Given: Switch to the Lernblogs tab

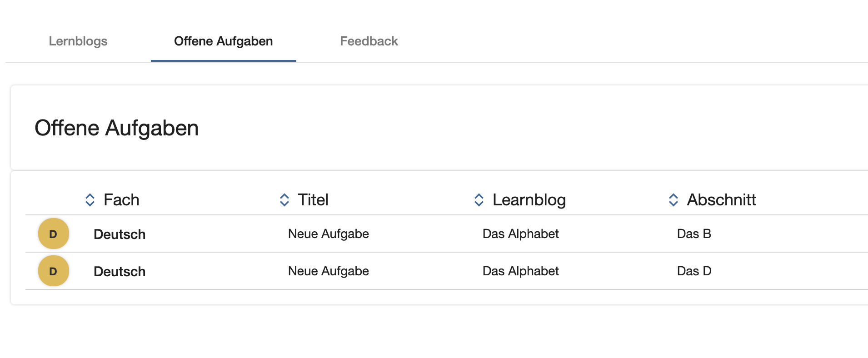Looking at the screenshot, I should pyautogui.click(x=78, y=41).
